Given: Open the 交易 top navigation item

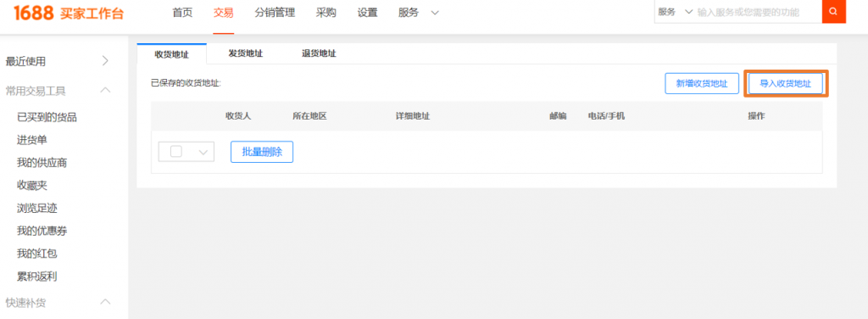Looking at the screenshot, I should [224, 13].
